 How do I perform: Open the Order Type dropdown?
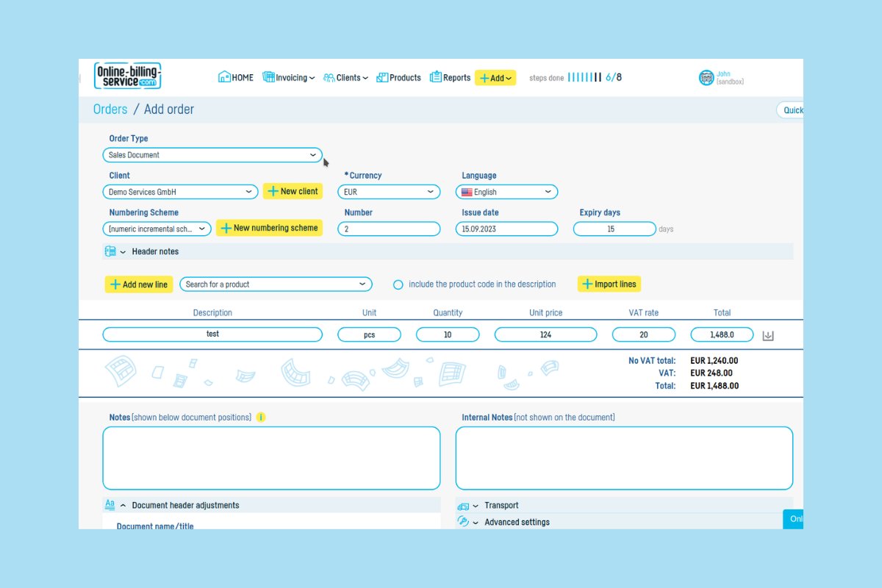212,155
